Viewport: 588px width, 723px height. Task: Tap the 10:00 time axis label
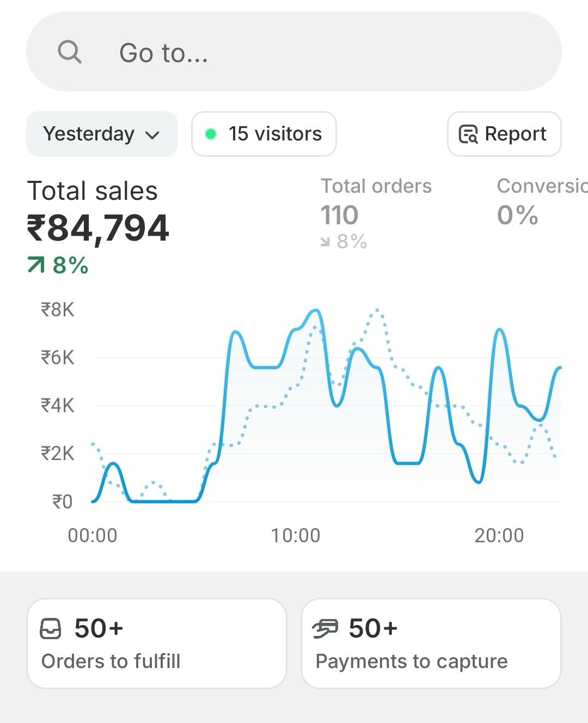point(296,535)
